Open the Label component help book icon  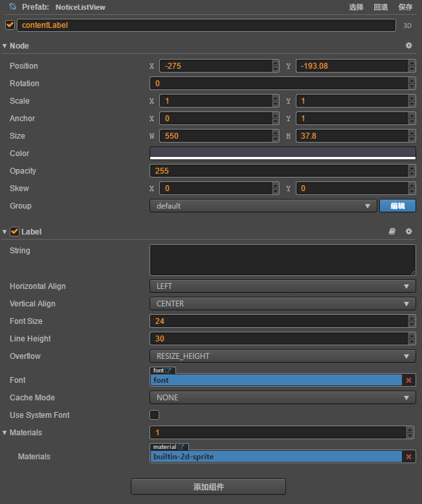click(x=392, y=231)
